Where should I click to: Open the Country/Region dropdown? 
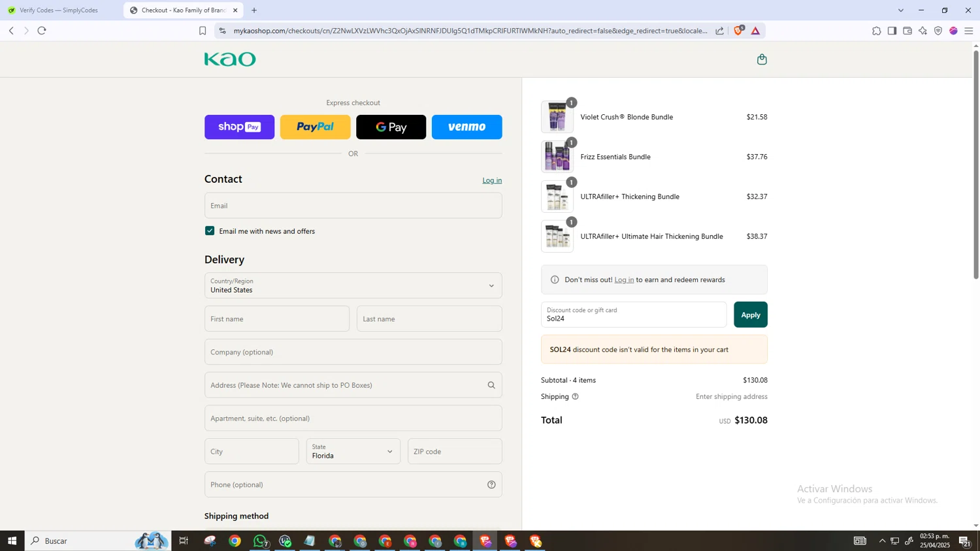point(353,285)
